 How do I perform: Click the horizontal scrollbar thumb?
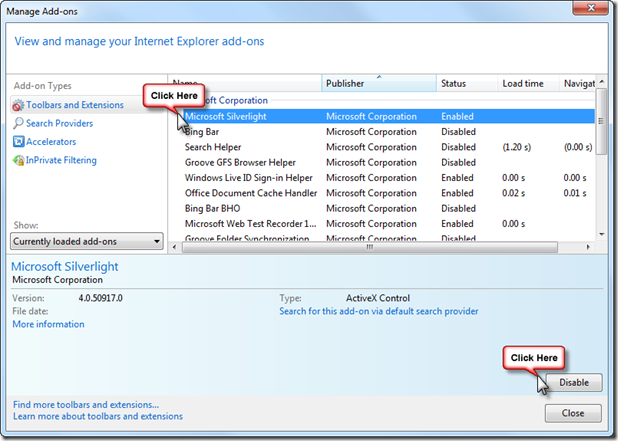coord(370,247)
